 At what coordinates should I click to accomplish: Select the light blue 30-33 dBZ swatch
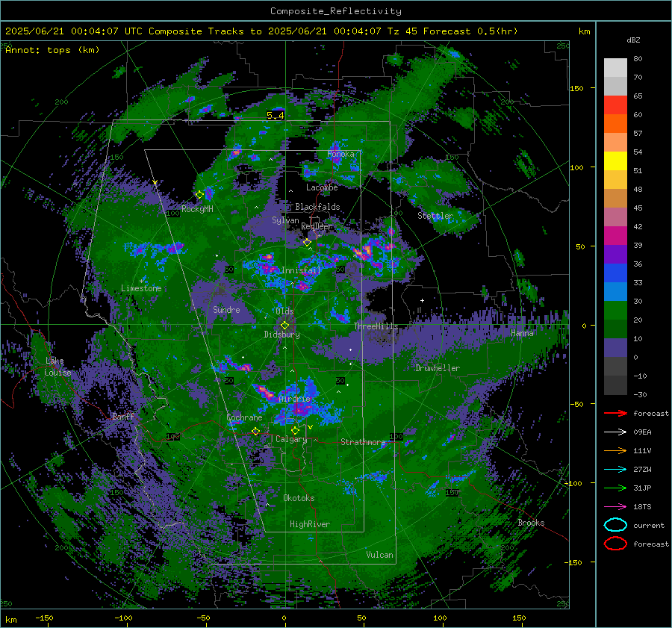click(x=615, y=292)
